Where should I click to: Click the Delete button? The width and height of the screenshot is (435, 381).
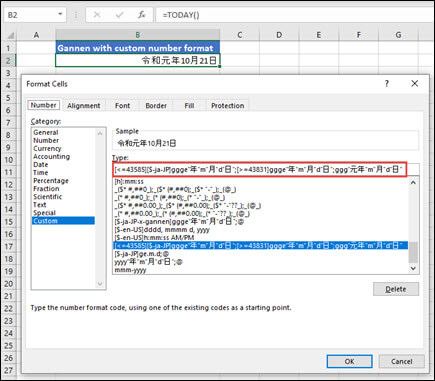point(396,289)
